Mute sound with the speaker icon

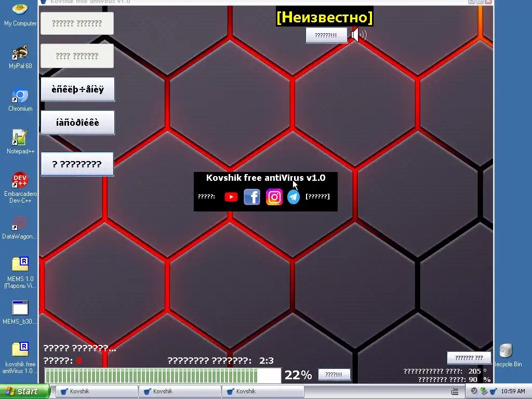[359, 35]
